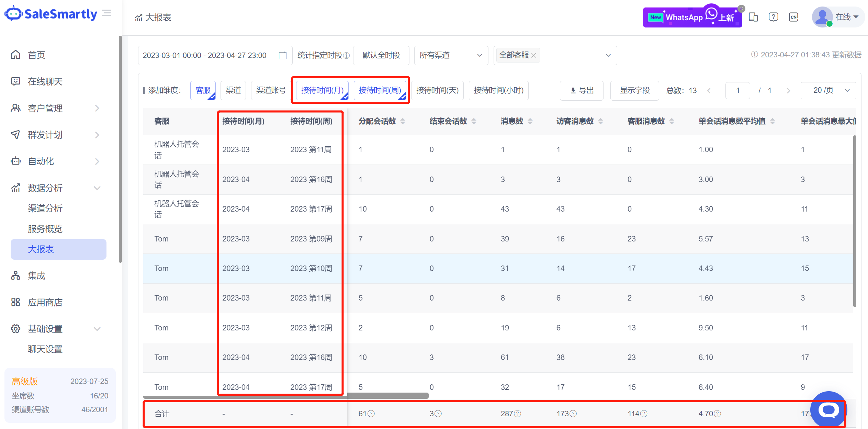Switch language via the CN icon
This screenshot has width=868, height=429.
(x=793, y=17)
